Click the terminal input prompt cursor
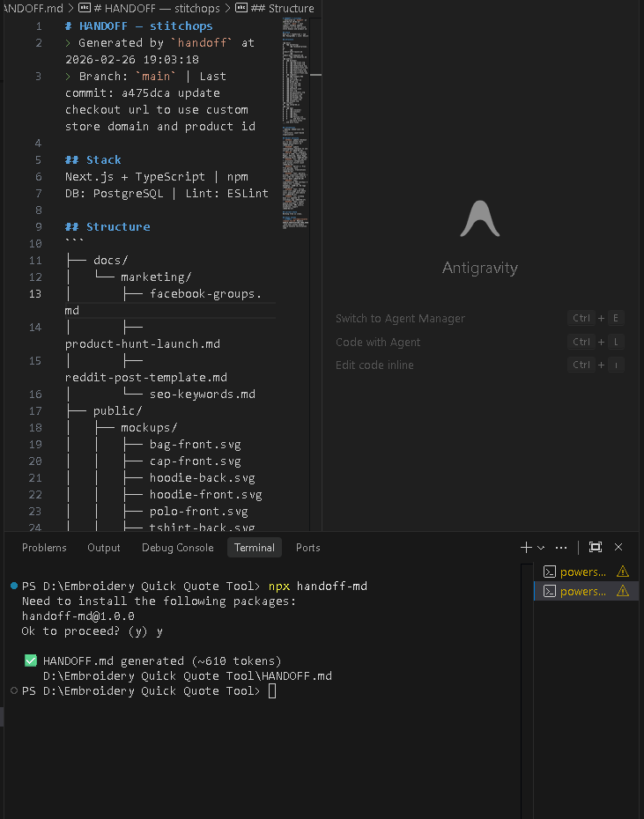 [x=272, y=691]
